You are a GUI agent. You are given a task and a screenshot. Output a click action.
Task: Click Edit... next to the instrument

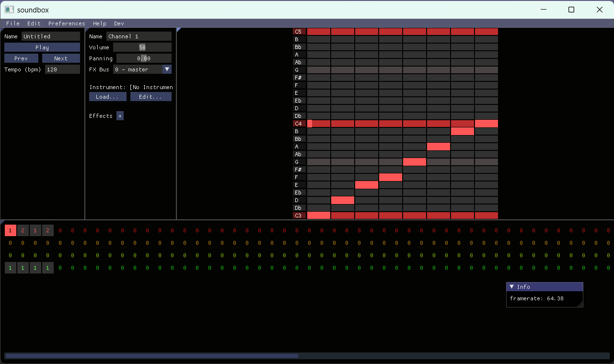151,96
